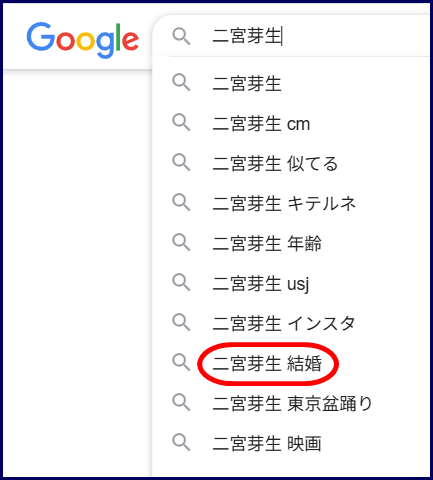The image size is (433, 480).
Task: Choose the suggestion 二宮芽生 東京盆踊り
Action: [x=292, y=404]
